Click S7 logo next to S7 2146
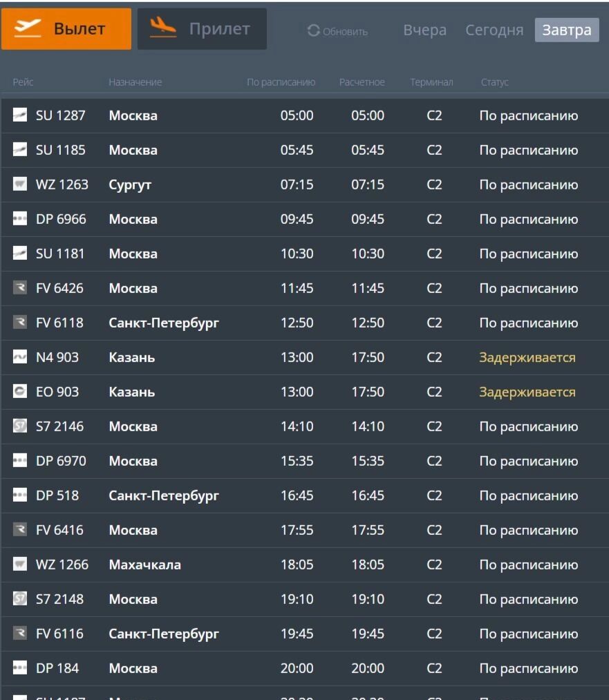609x700 pixels. (x=19, y=426)
